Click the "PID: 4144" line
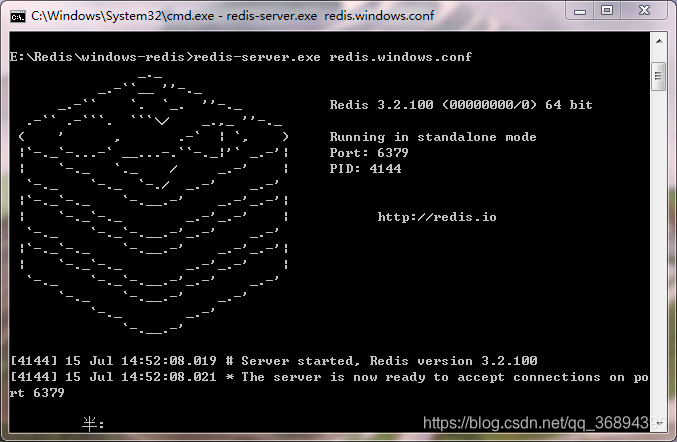This screenshot has height=442, width=677. (365, 169)
